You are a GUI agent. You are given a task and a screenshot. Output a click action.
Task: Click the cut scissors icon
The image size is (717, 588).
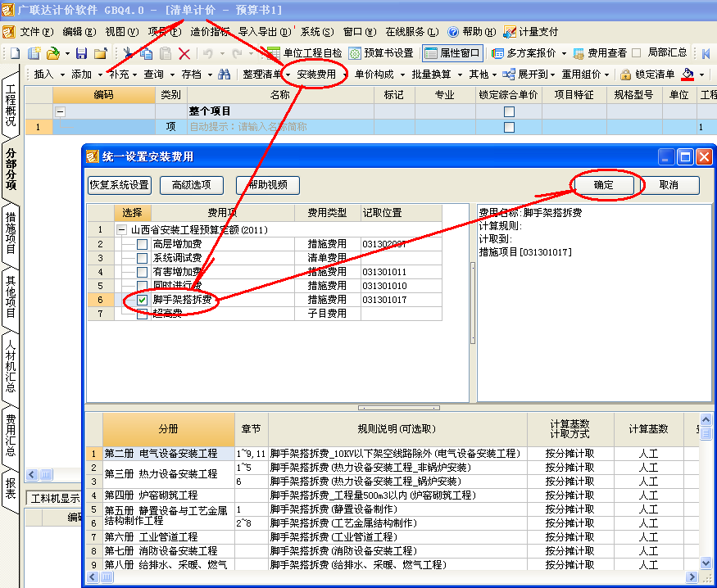128,53
